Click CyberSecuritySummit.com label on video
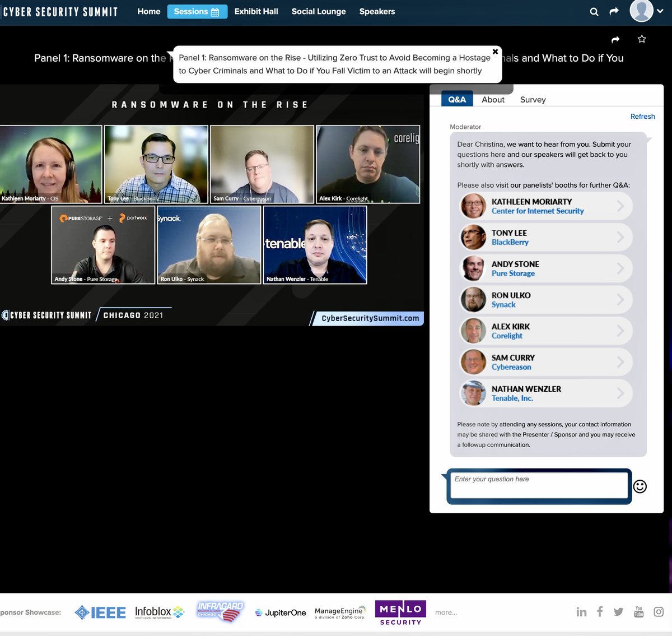This screenshot has width=672, height=636. click(370, 318)
